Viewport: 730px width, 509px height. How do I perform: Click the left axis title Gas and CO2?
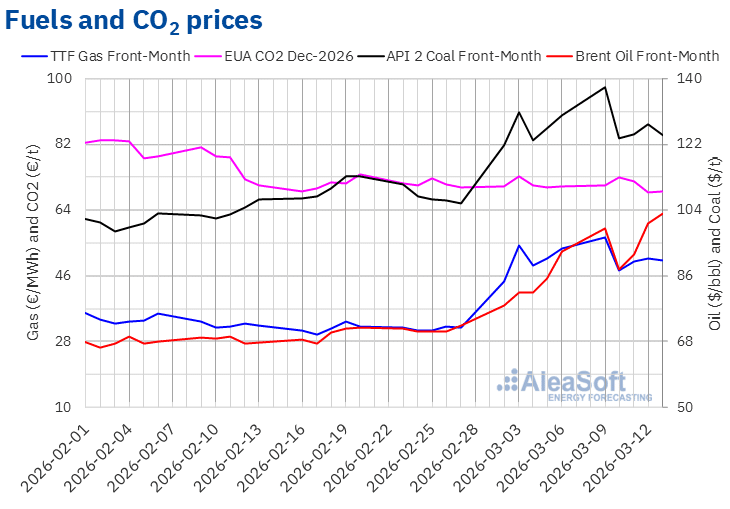(x=34, y=243)
